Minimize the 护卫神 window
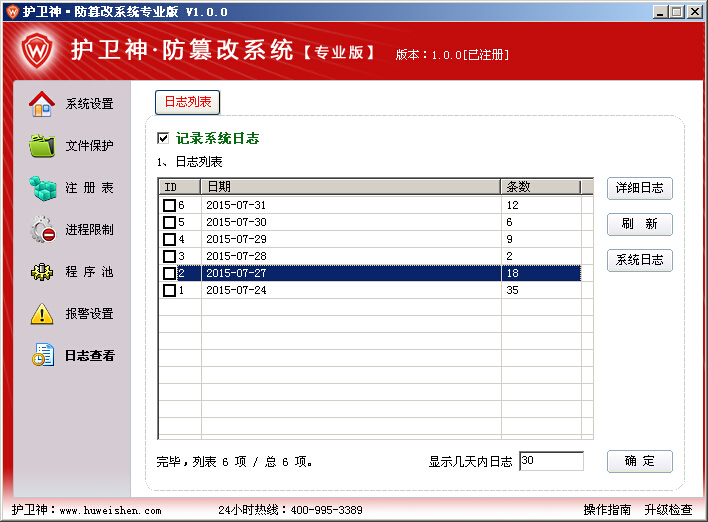708x522 pixels. click(x=660, y=12)
